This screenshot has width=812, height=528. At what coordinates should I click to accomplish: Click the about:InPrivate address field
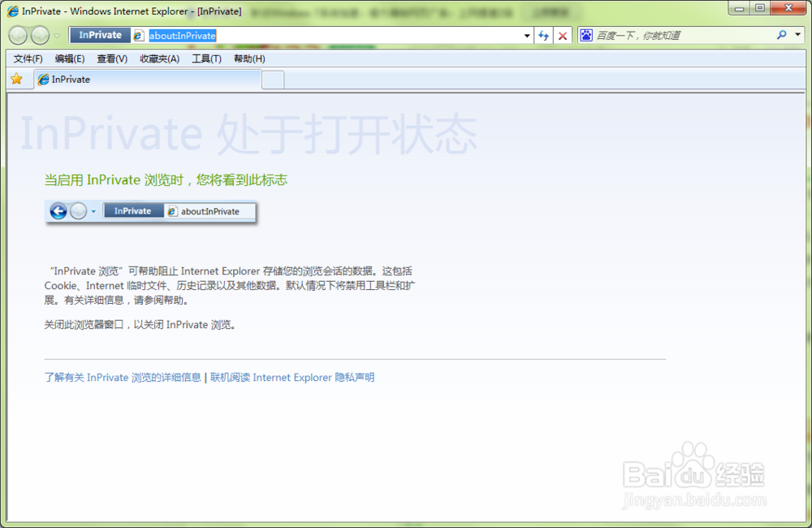[x=331, y=35]
